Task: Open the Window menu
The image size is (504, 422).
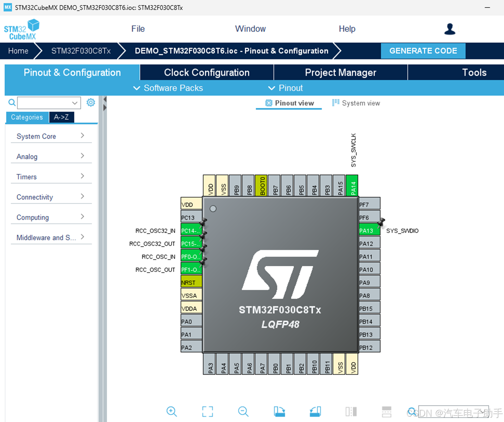Action: 250,29
